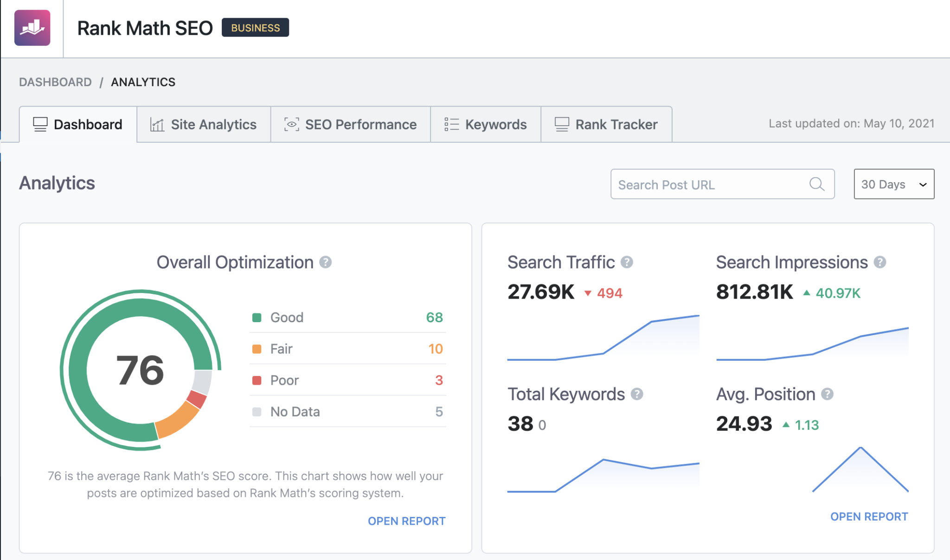Click the Good legend label
This screenshot has height=560, width=950.
[x=287, y=318]
